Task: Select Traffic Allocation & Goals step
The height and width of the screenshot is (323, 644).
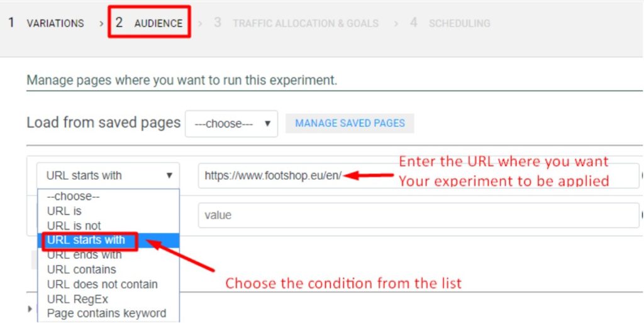Action: pyautogui.click(x=296, y=23)
